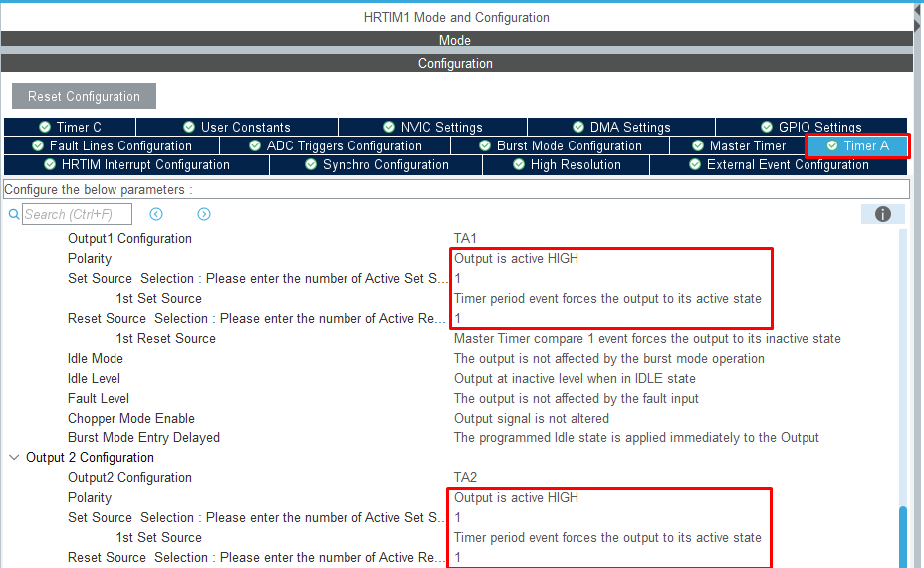The image size is (924, 568).
Task: Open External Event Configuration tab
Action: pyautogui.click(x=779, y=165)
